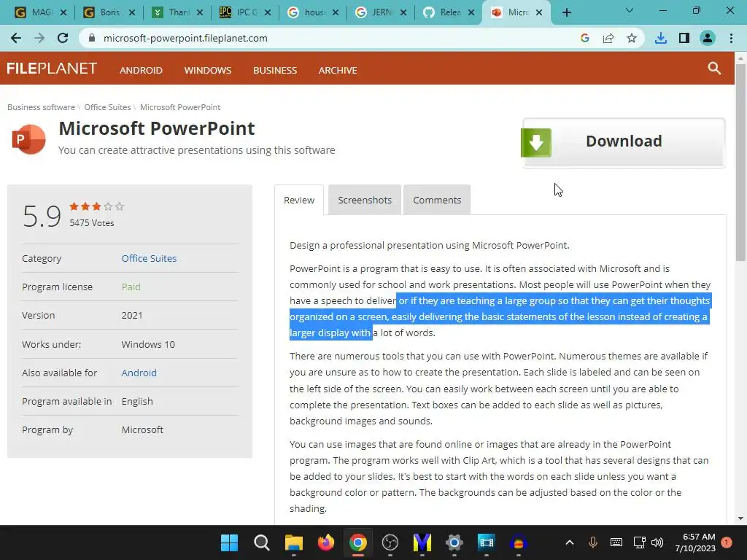Open the Android availability link
The width and height of the screenshot is (747, 560).
[x=139, y=373]
